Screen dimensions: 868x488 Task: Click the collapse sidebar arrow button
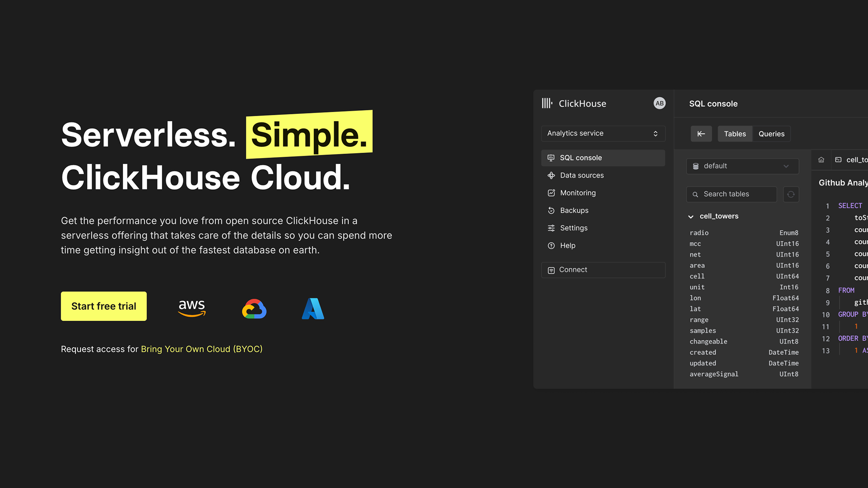click(701, 134)
